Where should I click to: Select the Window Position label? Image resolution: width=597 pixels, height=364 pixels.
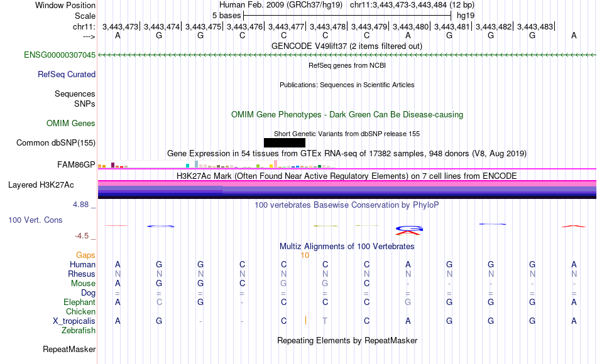click(65, 5)
